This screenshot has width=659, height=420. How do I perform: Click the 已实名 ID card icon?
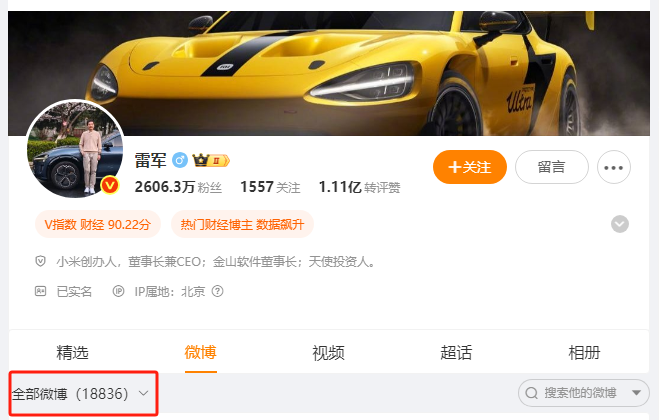(40, 291)
